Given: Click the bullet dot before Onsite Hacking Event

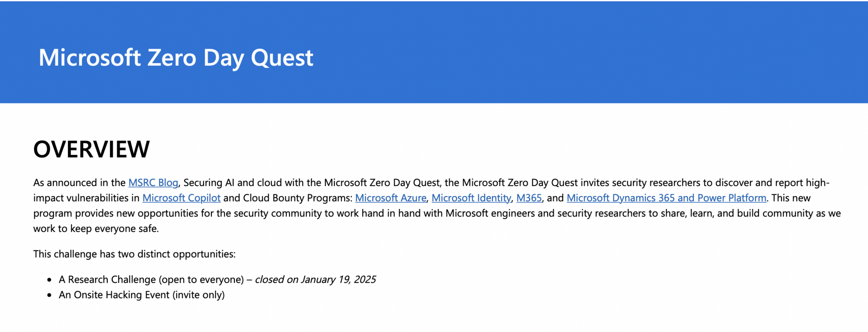Looking at the screenshot, I should point(50,295).
